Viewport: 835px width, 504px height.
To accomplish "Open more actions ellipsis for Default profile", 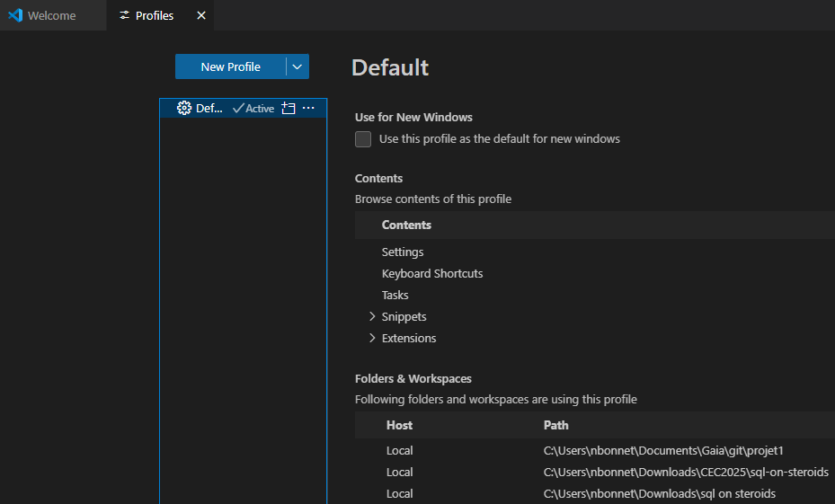I will (x=308, y=108).
